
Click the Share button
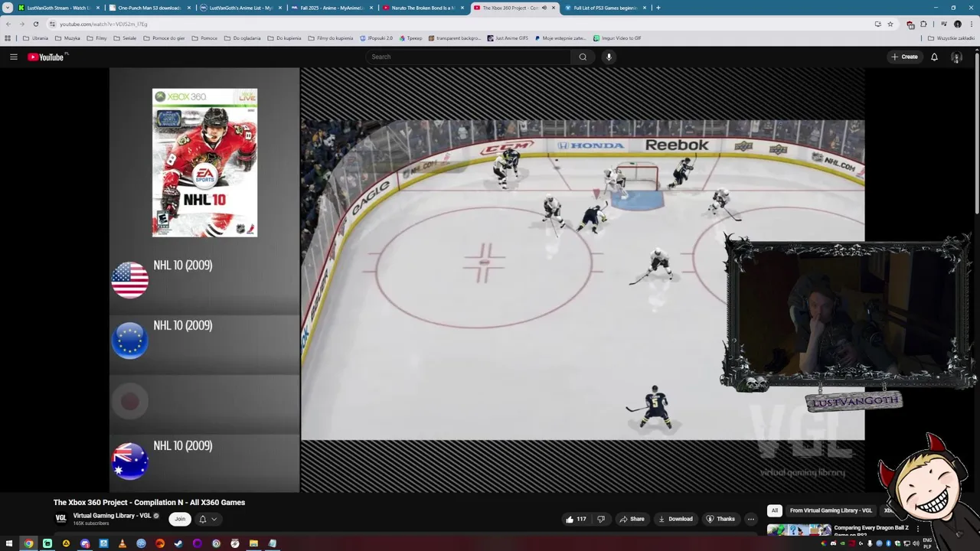[x=632, y=519]
